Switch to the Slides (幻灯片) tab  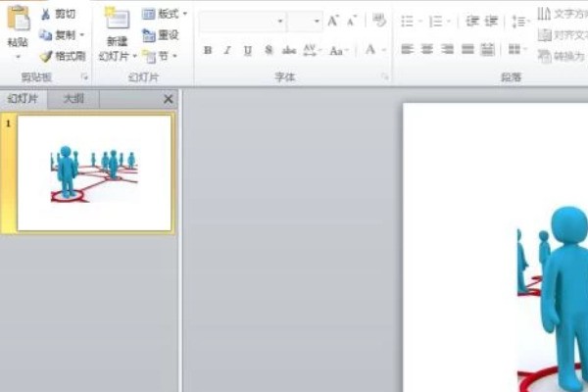click(24, 99)
